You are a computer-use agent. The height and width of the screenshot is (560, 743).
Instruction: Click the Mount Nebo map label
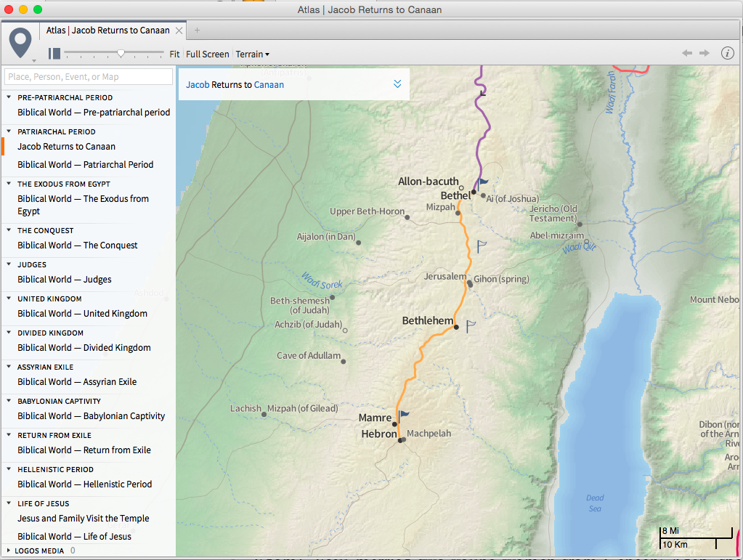coord(714,299)
